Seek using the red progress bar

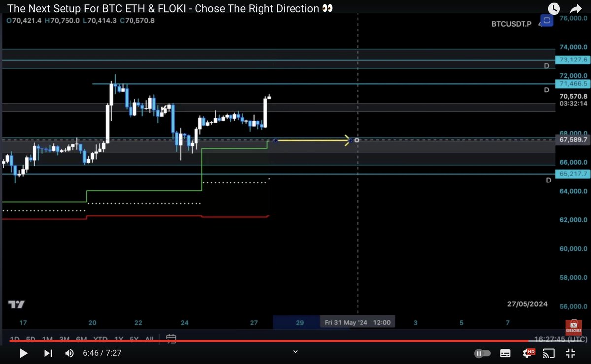tap(295, 341)
